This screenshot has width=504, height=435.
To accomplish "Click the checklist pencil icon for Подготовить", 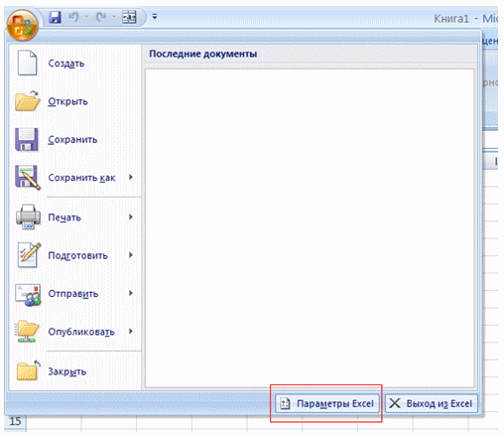I will (29, 255).
